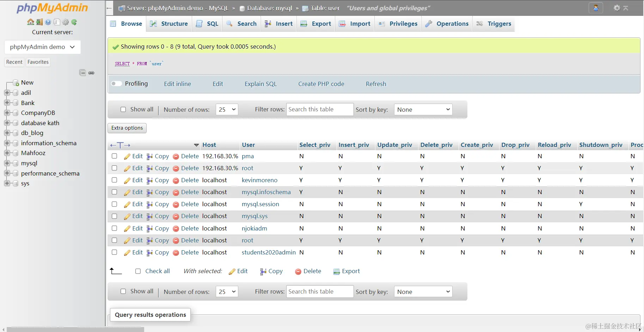Image resolution: width=644 pixels, height=332 pixels.
Task: Open the phpMyAdmin home icon
Action: click(x=31, y=22)
